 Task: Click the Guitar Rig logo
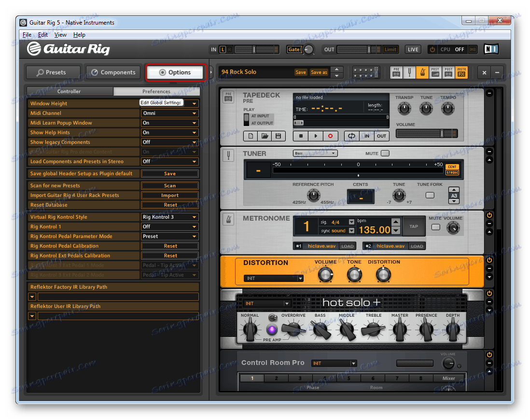point(68,49)
